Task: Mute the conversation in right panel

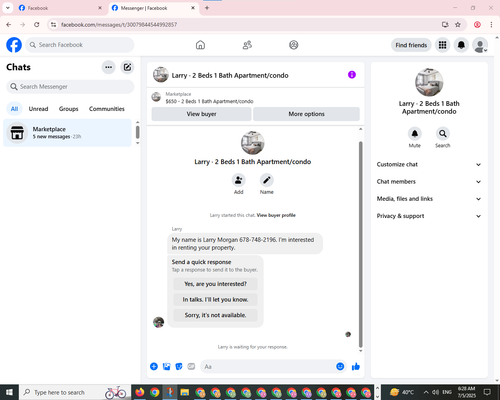Action: click(x=415, y=134)
